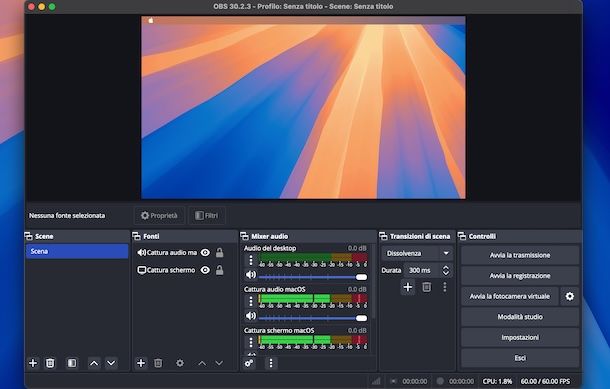The image size is (610, 389).
Task: Click the Fonti dock panel icon
Action: [137, 236]
